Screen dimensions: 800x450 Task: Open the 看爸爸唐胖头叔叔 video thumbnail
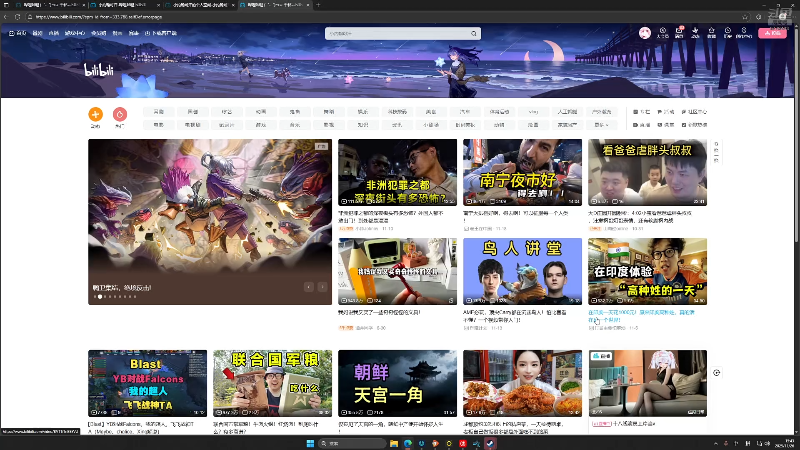point(647,172)
